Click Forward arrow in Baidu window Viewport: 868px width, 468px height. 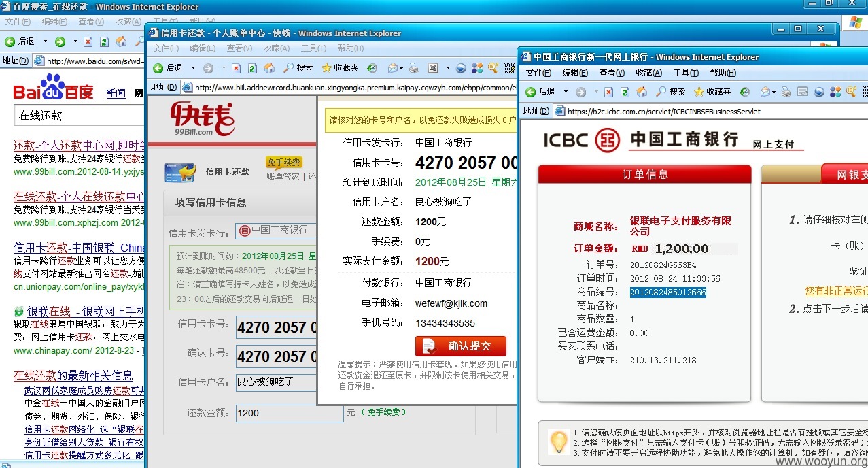point(60,41)
